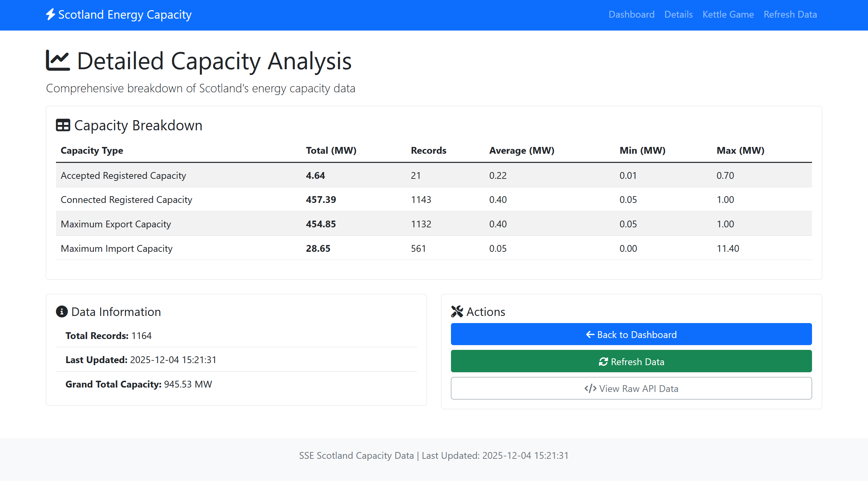This screenshot has height=489, width=868.
Task: Click the table icon beside Capacity Breakdown
Action: pyautogui.click(x=63, y=125)
